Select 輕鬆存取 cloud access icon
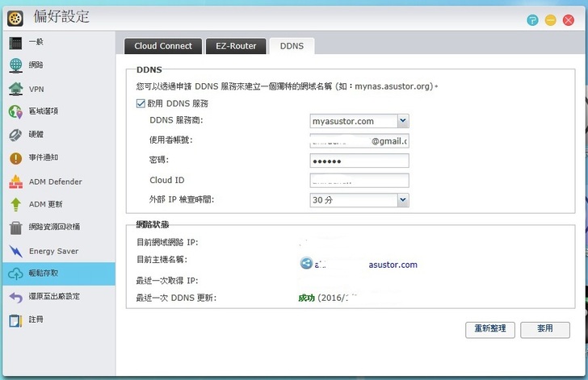588x380 pixels. coord(15,274)
